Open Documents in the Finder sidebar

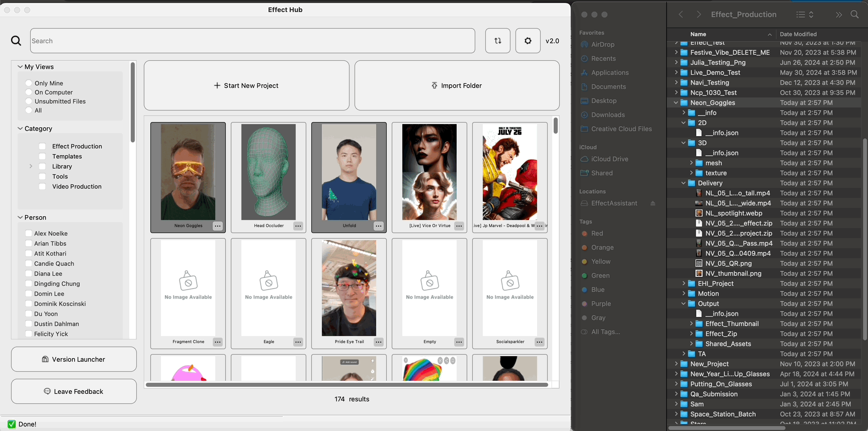609,87
